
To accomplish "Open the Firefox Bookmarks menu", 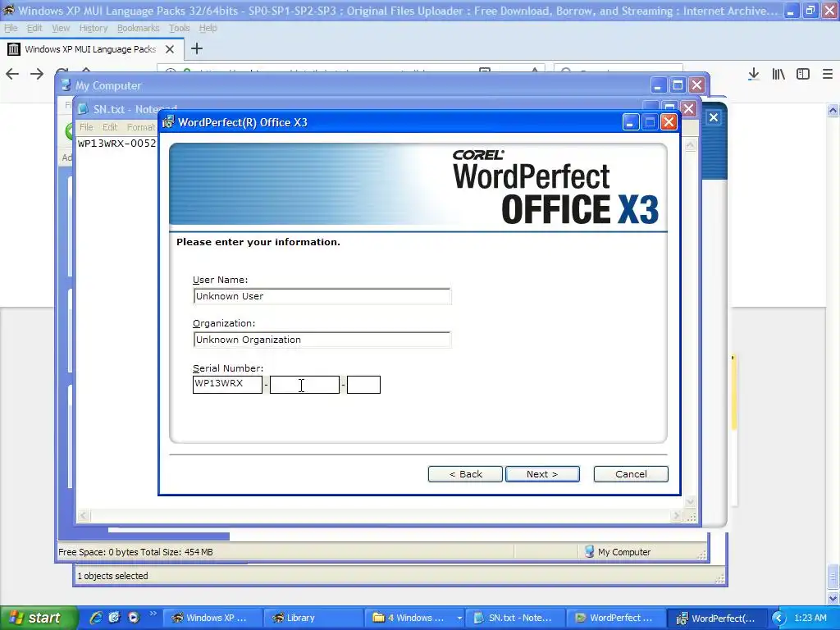I will pos(138,28).
